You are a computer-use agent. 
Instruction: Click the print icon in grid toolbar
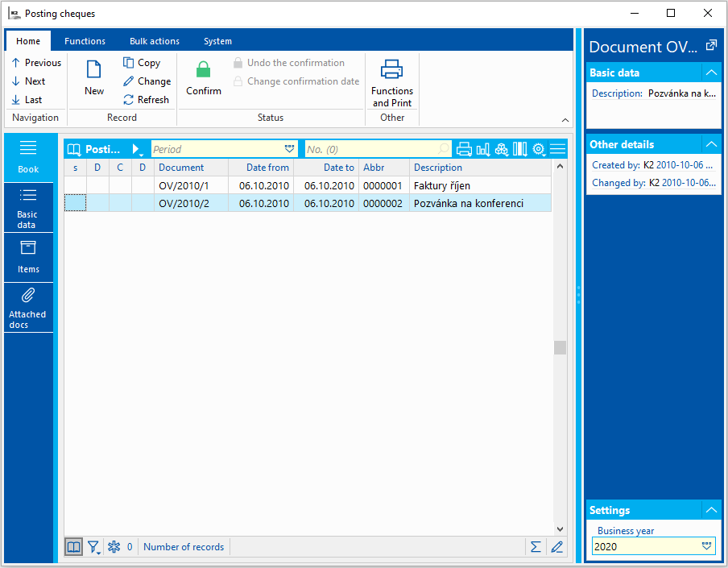pyautogui.click(x=464, y=149)
